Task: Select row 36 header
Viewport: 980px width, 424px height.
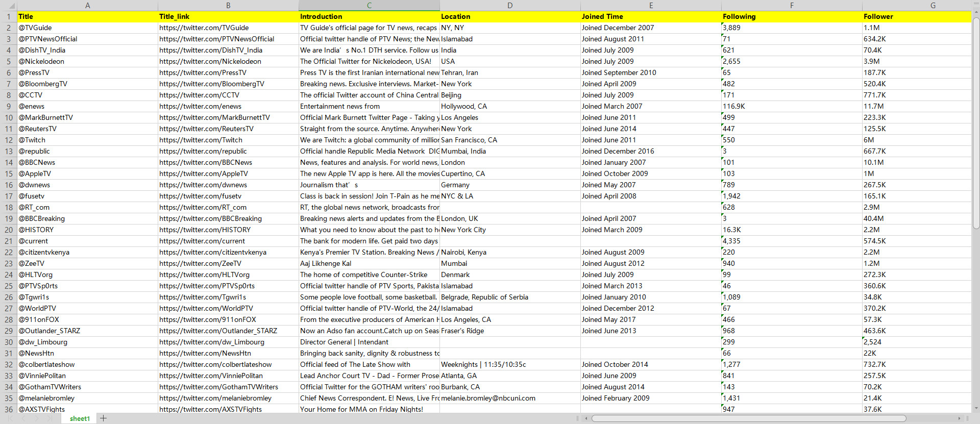Action: (x=8, y=409)
